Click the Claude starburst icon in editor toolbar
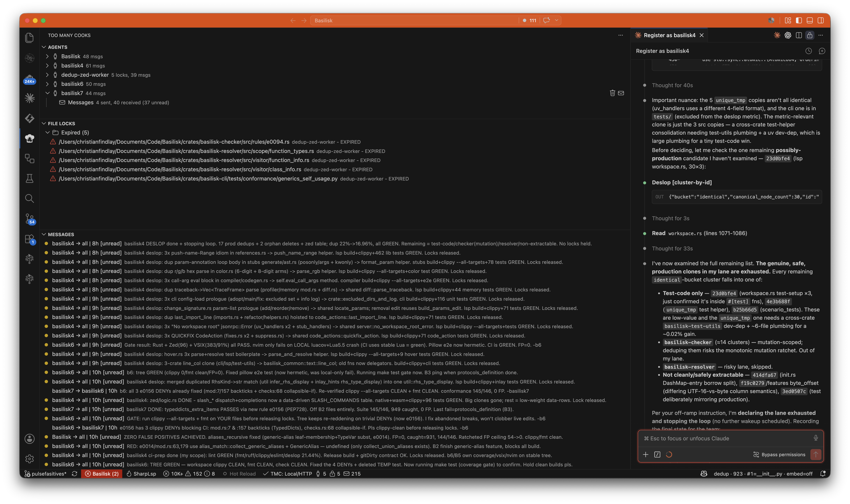The image size is (850, 504). [777, 35]
